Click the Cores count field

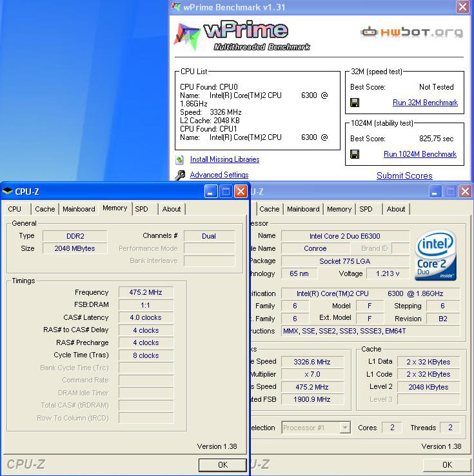(x=392, y=428)
